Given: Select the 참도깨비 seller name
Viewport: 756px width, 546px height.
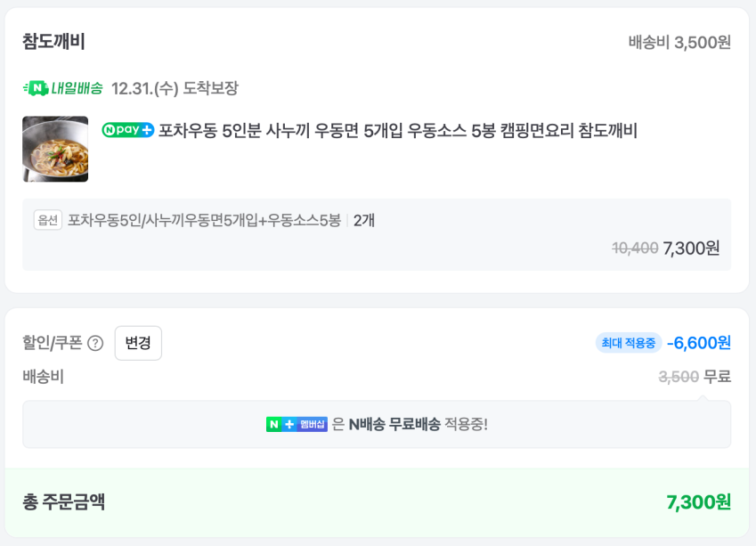Looking at the screenshot, I should pos(53,42).
